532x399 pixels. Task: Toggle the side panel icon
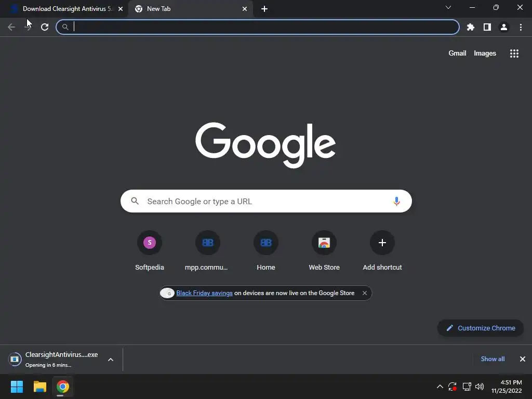click(487, 27)
